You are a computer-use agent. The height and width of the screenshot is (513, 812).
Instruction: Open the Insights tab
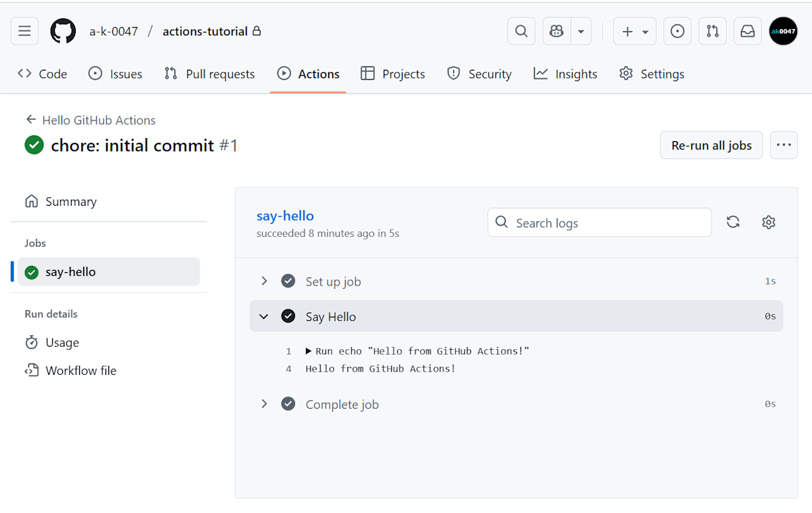[566, 74]
